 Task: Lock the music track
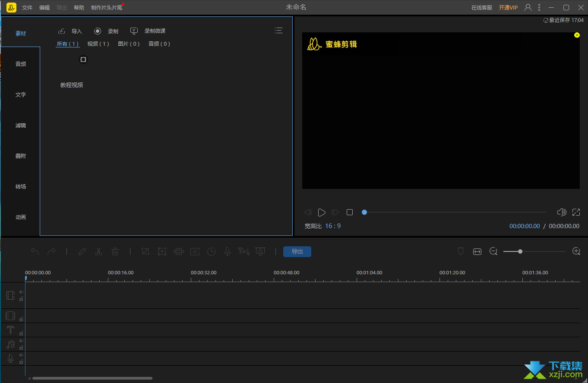pyautogui.click(x=21, y=348)
